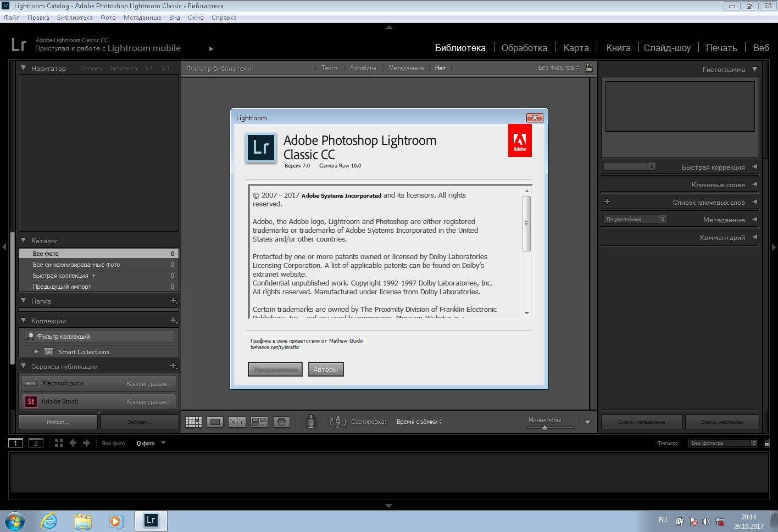This screenshot has height=532, width=778.
Task: Open the Windows Start menu
Action: click(x=14, y=520)
